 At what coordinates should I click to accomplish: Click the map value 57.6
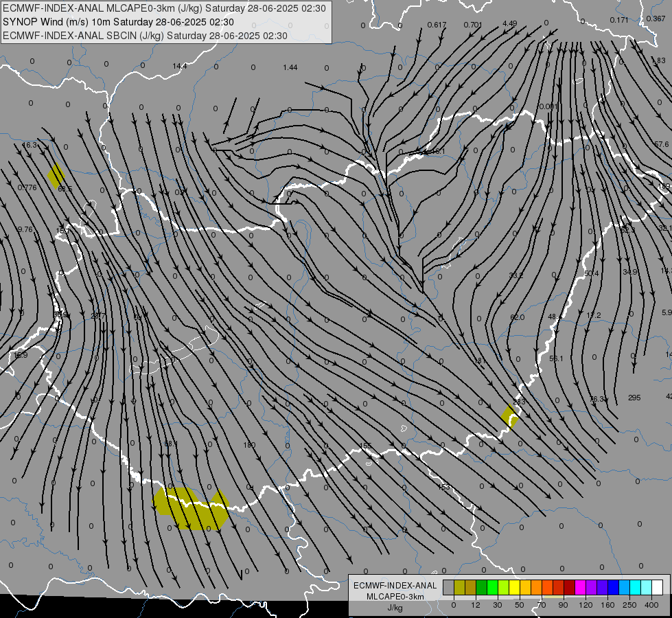click(x=661, y=144)
